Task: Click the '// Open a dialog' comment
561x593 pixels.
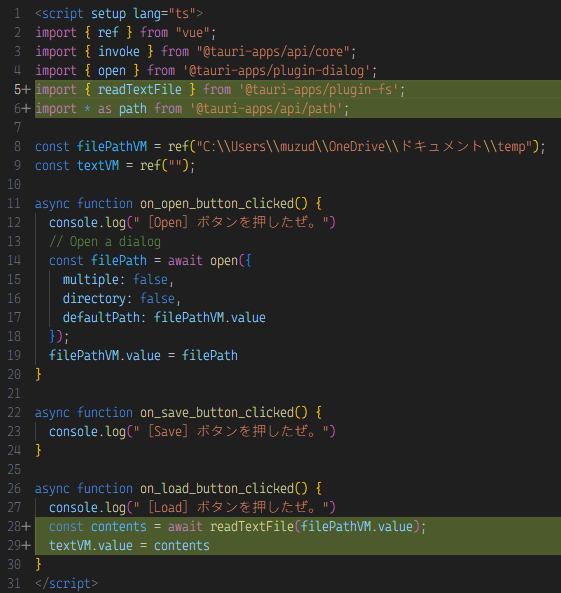Action: pyautogui.click(x=105, y=242)
